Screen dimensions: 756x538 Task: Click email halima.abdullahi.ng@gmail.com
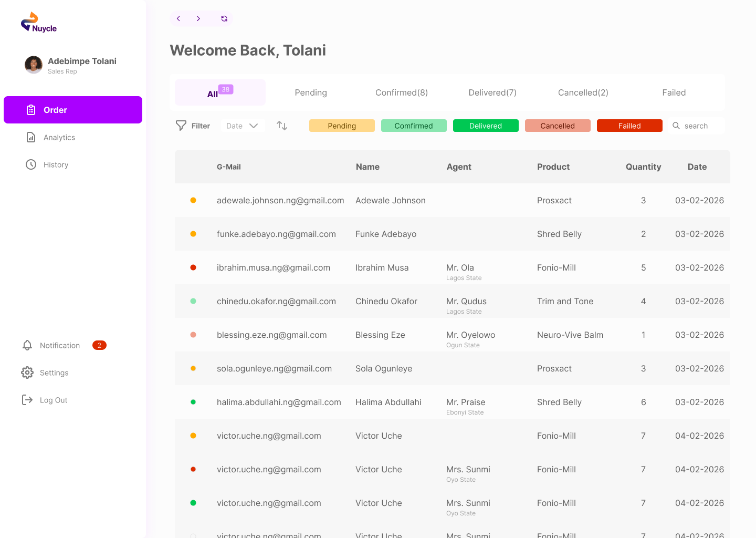(279, 402)
